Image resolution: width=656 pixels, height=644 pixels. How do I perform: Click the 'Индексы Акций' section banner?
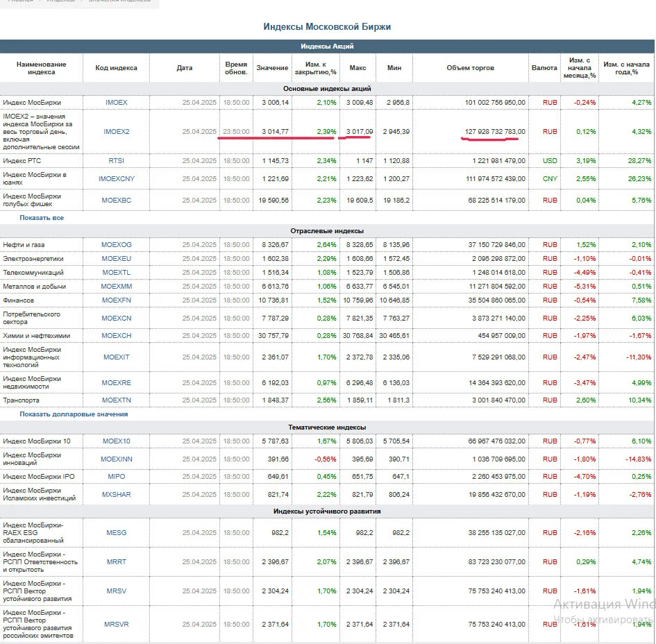[x=327, y=46]
